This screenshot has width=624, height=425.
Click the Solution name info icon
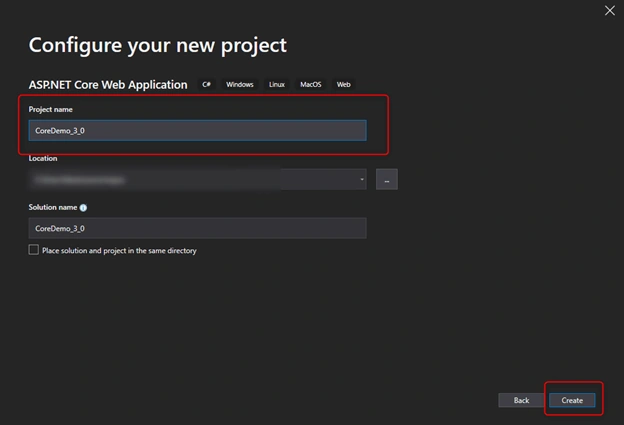pyautogui.click(x=83, y=208)
